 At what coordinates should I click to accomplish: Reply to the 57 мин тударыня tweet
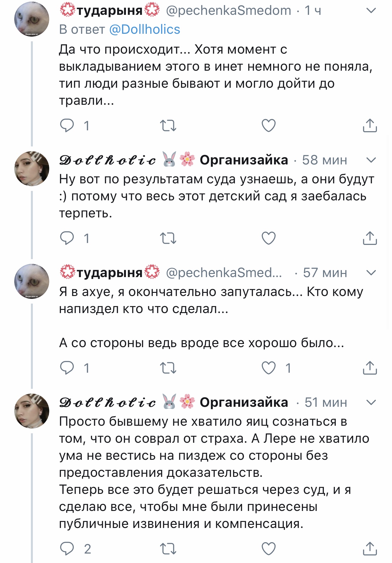click(x=67, y=368)
